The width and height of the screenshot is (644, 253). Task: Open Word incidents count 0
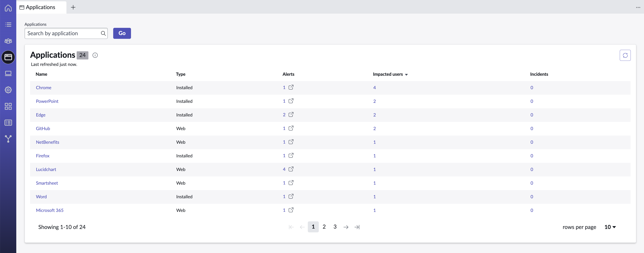532,197
